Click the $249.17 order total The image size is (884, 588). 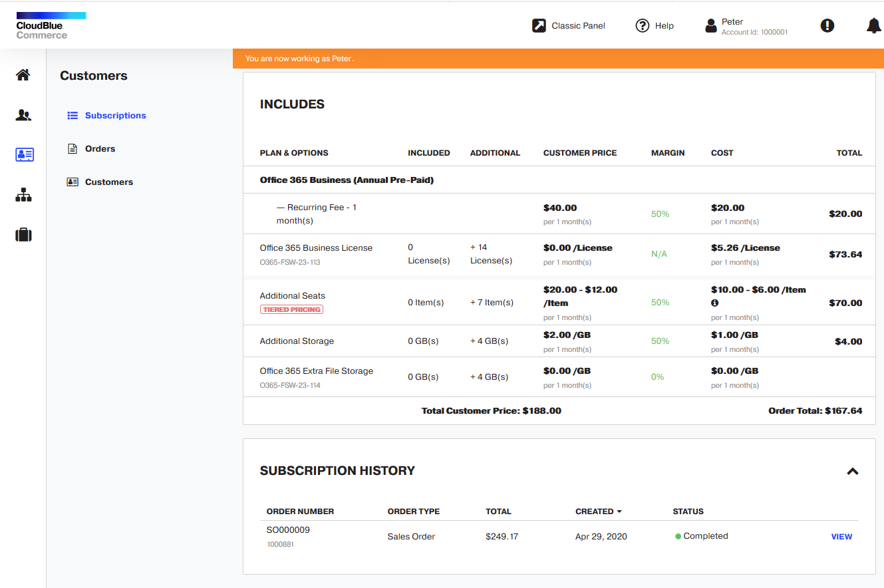click(502, 536)
